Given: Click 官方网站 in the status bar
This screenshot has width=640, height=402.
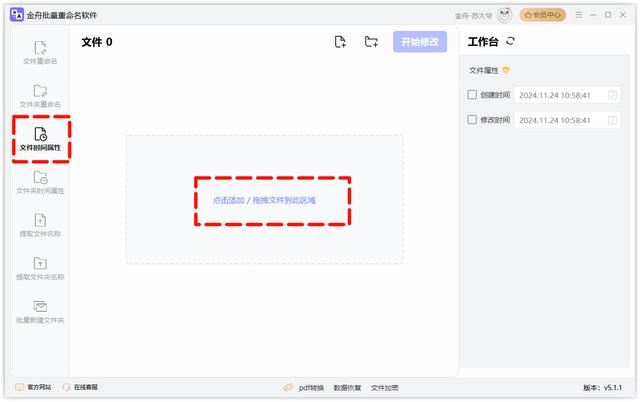Looking at the screenshot, I should point(35,387).
